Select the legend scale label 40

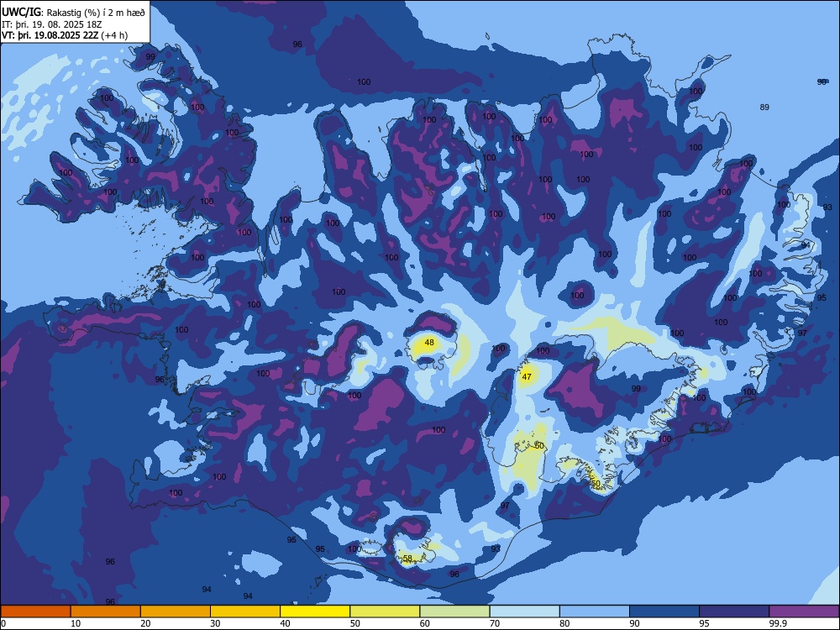click(x=285, y=623)
